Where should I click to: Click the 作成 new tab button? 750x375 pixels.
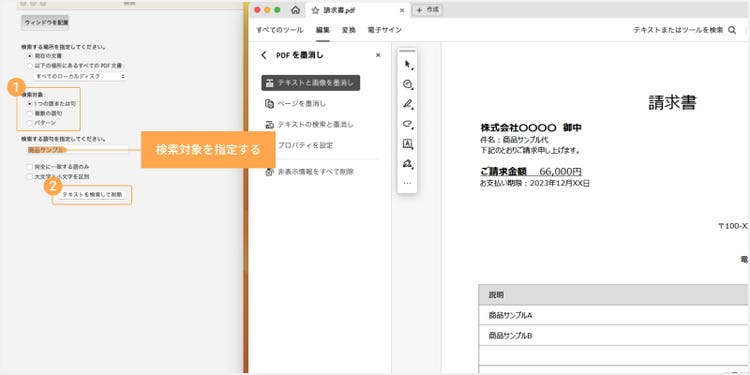coord(428,10)
